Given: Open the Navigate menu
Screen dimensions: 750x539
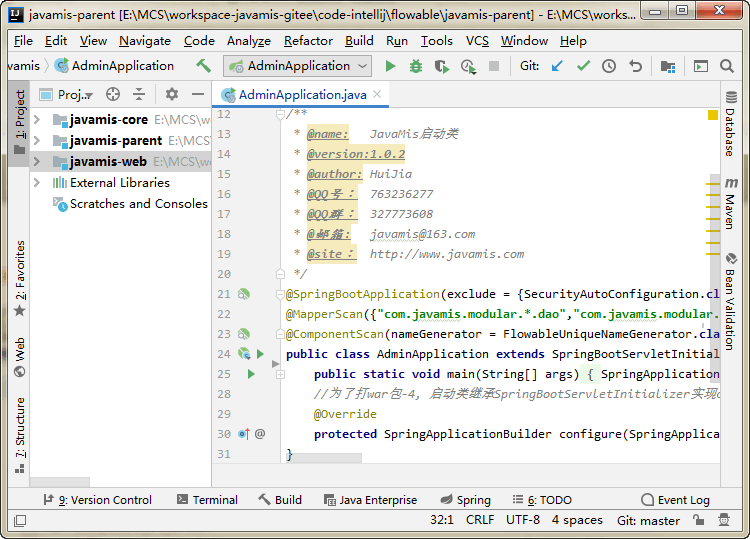Looking at the screenshot, I should (x=145, y=41).
